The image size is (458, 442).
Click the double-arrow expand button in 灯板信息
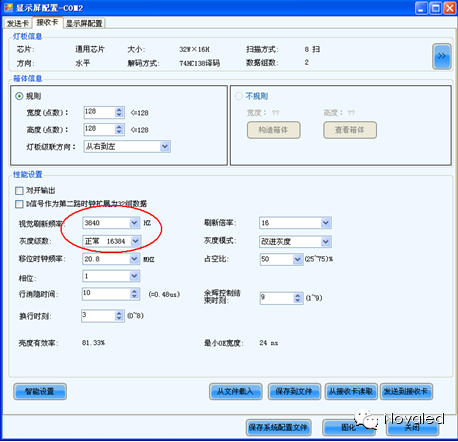point(442,56)
